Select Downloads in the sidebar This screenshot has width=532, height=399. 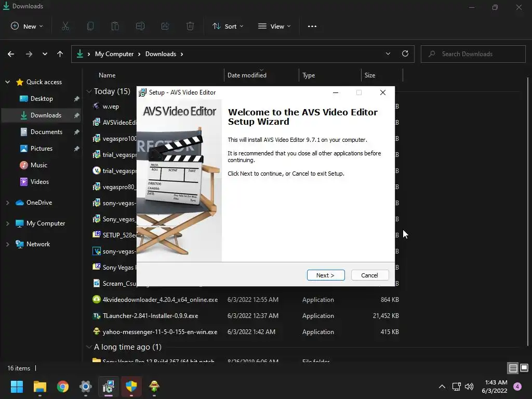click(x=42, y=115)
